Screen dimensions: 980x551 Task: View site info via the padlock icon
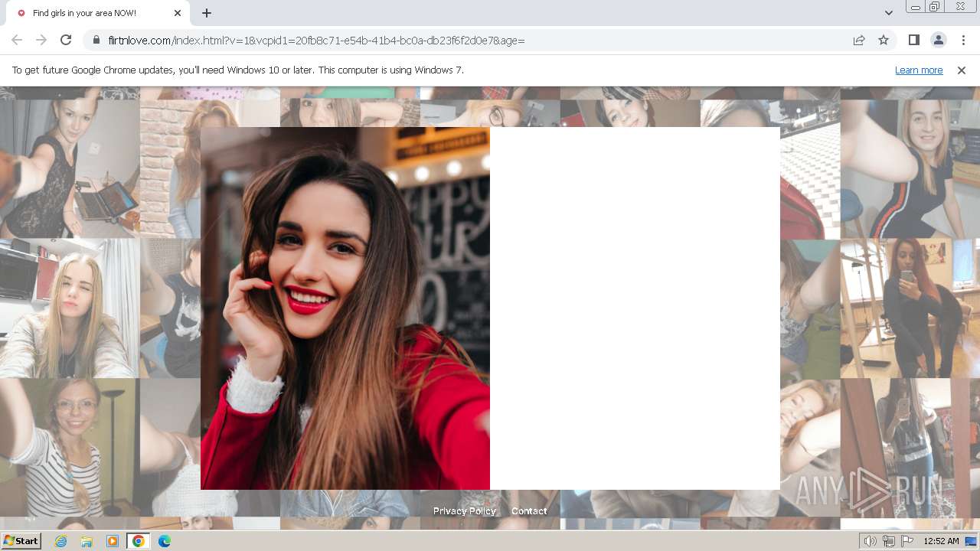tap(96, 40)
